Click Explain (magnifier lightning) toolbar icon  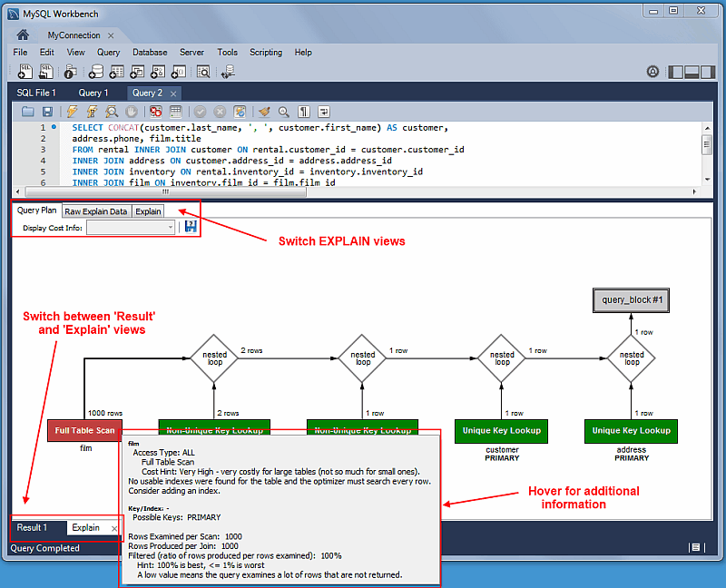112,112
